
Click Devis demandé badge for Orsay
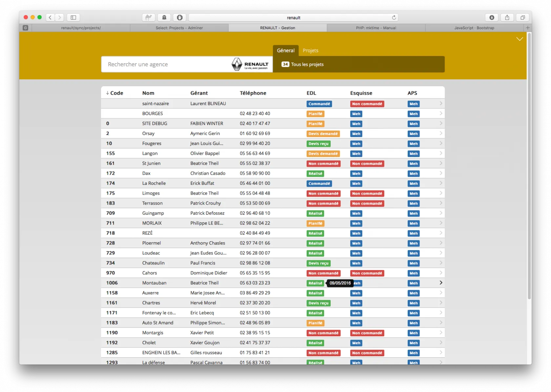point(323,134)
